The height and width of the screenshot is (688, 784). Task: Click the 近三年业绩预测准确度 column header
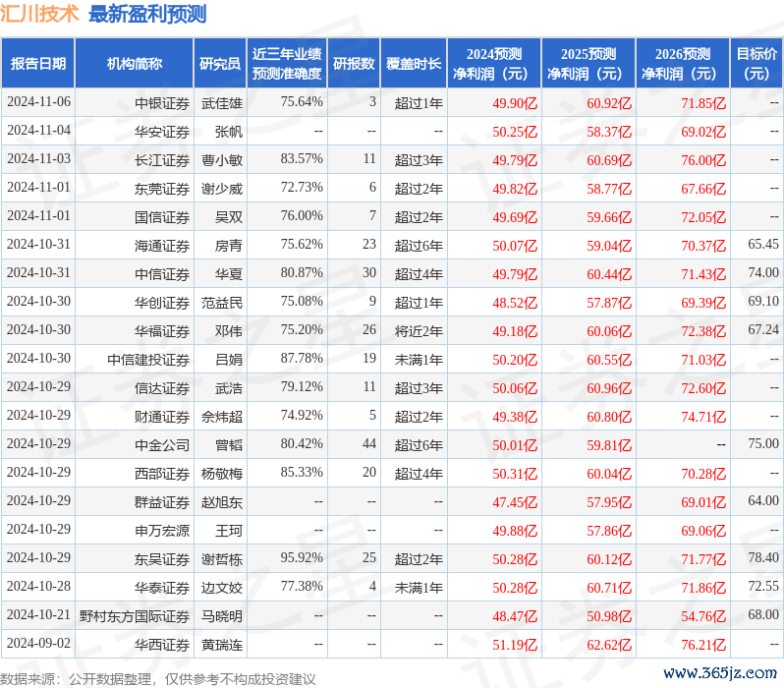[x=287, y=64]
